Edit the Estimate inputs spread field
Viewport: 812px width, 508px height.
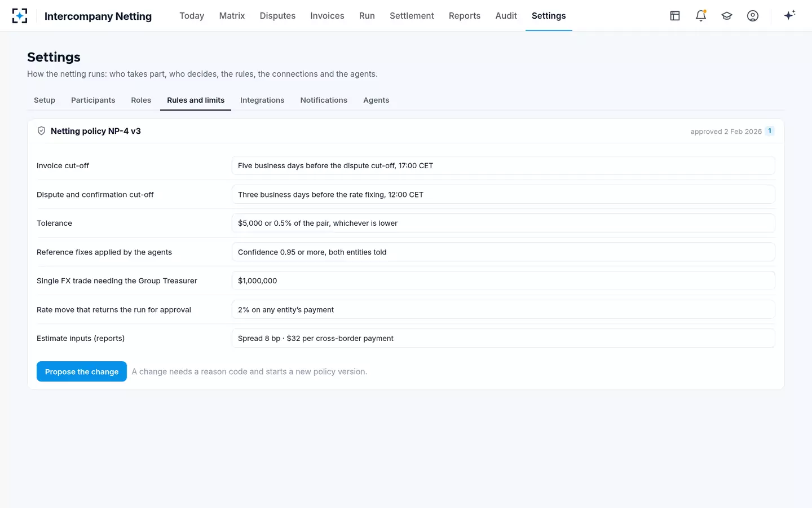(503, 338)
